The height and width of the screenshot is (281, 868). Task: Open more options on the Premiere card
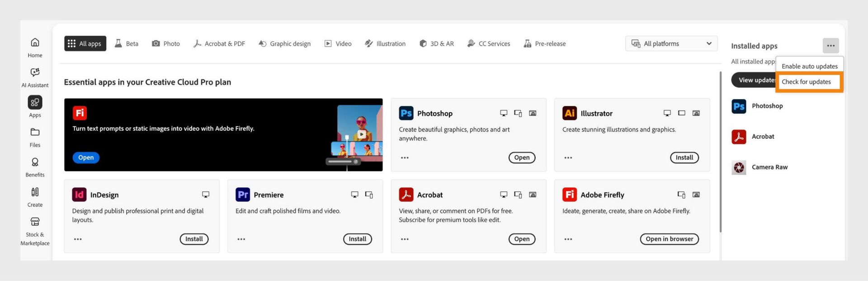pos(241,239)
